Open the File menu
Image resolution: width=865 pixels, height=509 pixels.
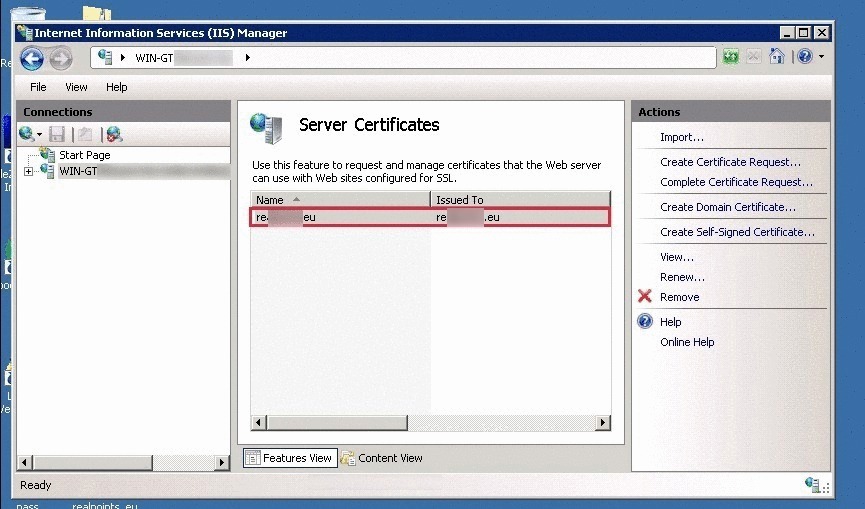[38, 87]
